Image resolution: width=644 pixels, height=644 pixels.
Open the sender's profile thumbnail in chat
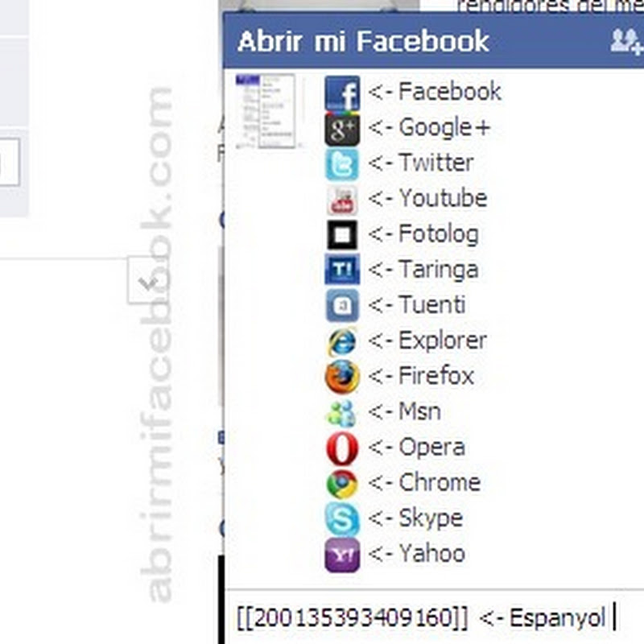[266, 111]
